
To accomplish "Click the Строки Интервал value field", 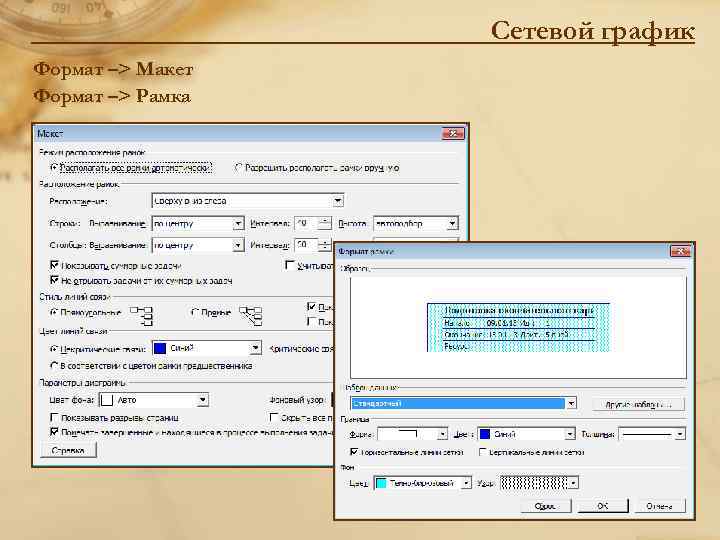I will click(306, 224).
